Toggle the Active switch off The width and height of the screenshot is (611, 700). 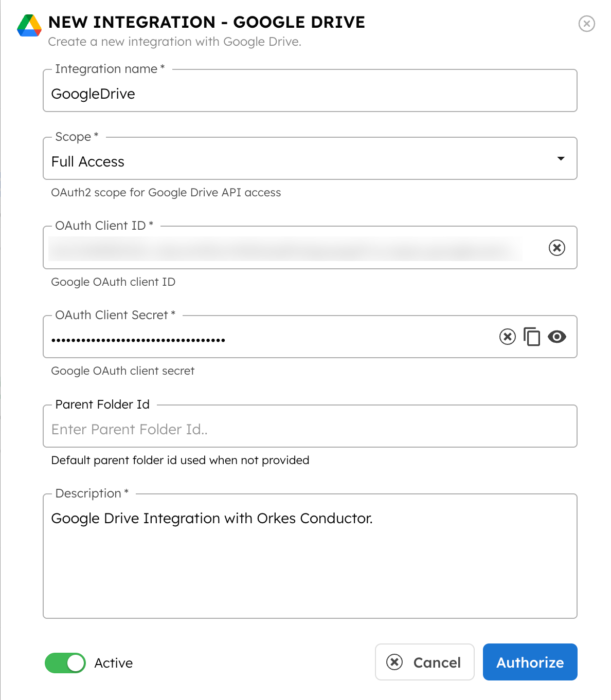tap(65, 663)
